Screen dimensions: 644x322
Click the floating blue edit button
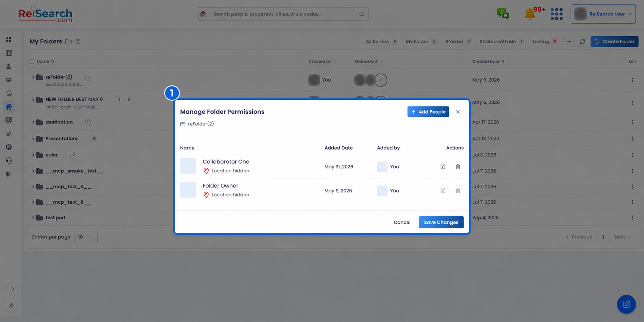pyautogui.click(x=626, y=304)
